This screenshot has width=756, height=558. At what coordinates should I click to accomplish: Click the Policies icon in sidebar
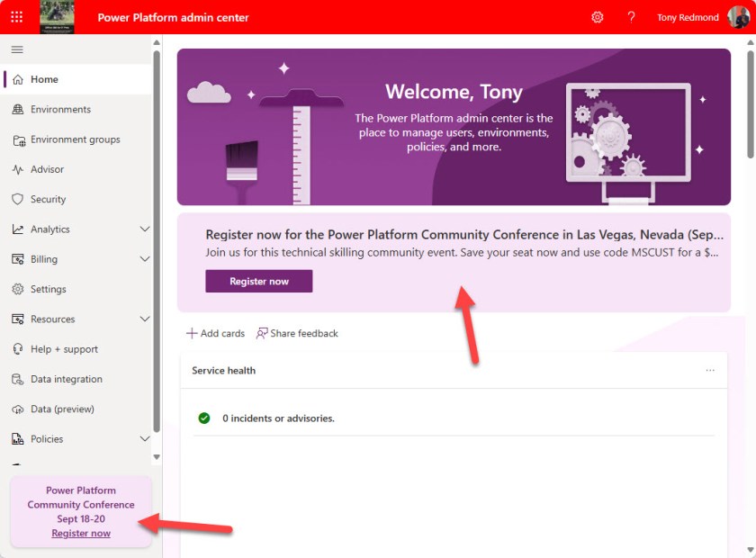(x=18, y=439)
